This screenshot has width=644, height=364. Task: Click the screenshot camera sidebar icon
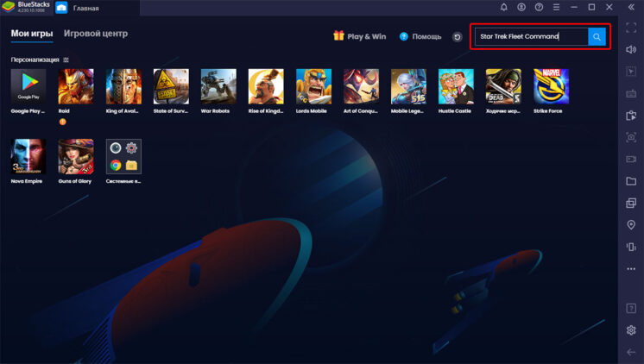631,137
